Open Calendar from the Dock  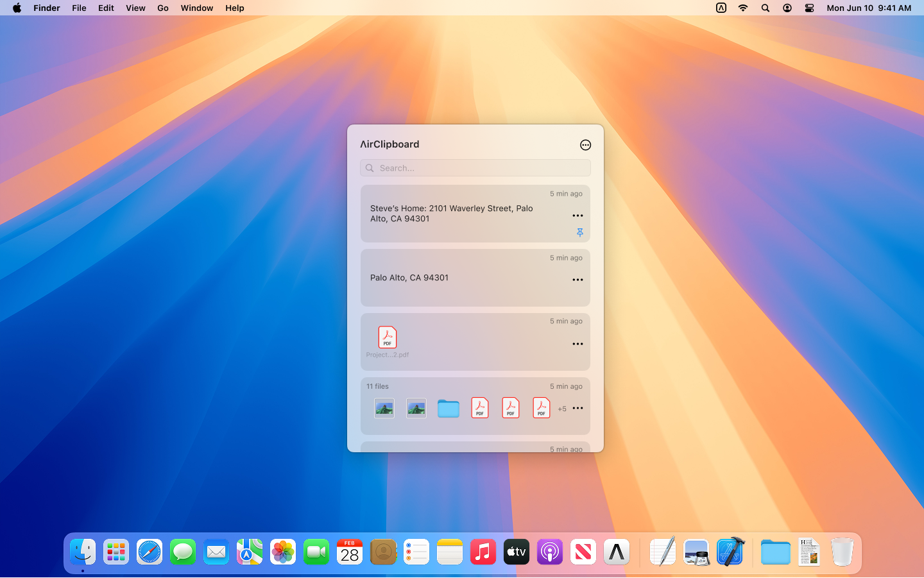pyautogui.click(x=350, y=552)
